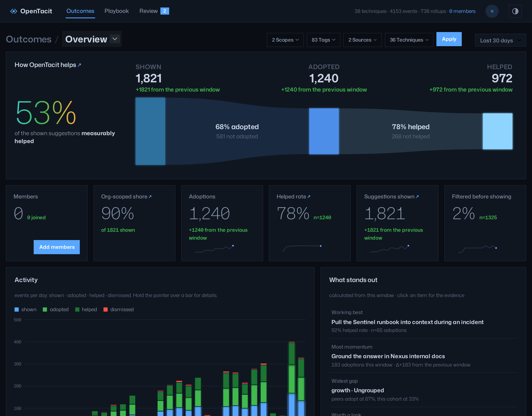Click the 68% adopted flow label
Viewport: 532px width, 416px height.
237,127
